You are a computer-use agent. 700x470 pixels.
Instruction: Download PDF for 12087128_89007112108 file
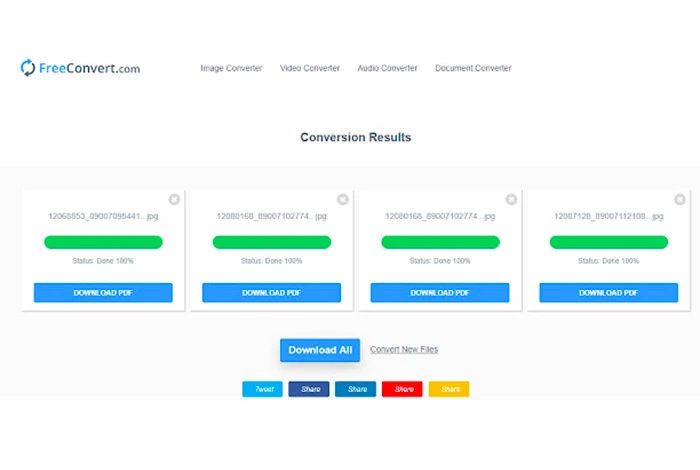coord(608,292)
